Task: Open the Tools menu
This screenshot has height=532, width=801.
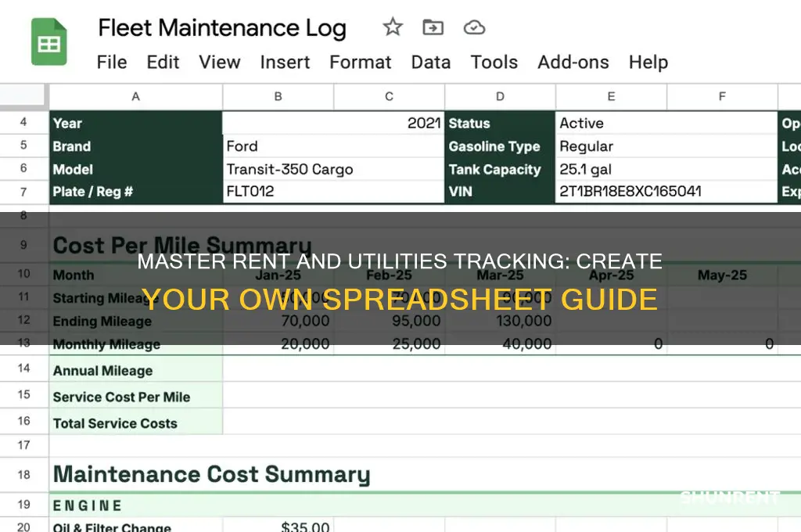Action: click(x=494, y=63)
